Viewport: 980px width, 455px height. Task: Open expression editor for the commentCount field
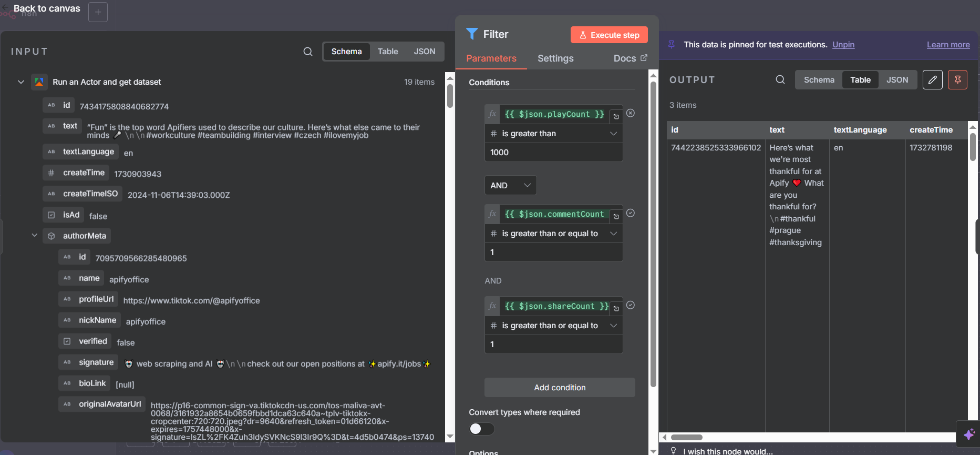(x=616, y=216)
